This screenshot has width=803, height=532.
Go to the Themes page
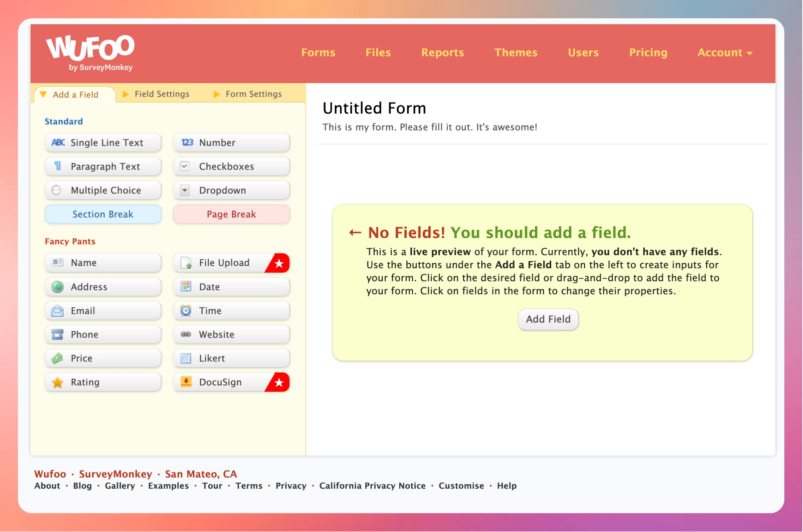tap(516, 53)
